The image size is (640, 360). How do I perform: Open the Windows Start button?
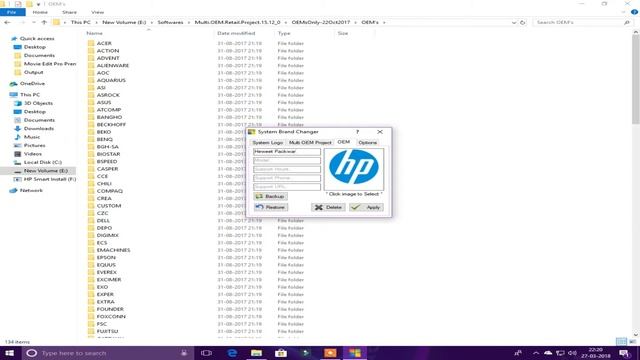pyautogui.click(x=10, y=353)
